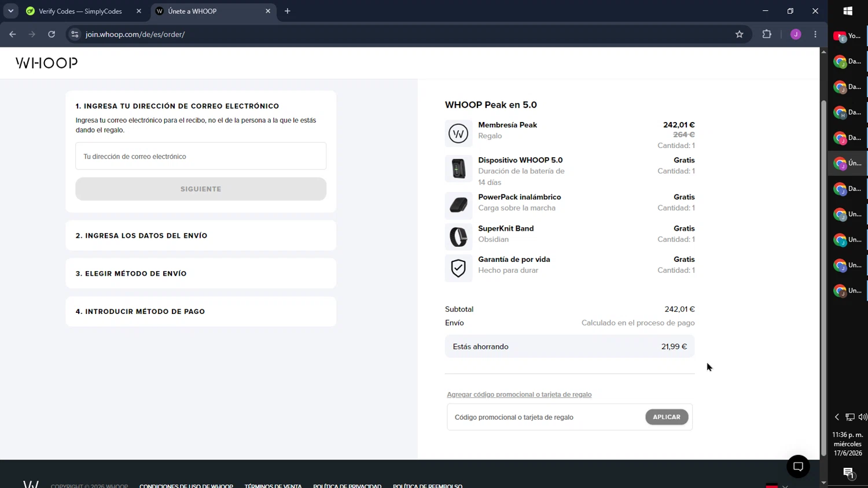Expand step 3 Elegir método de envío

(201, 273)
